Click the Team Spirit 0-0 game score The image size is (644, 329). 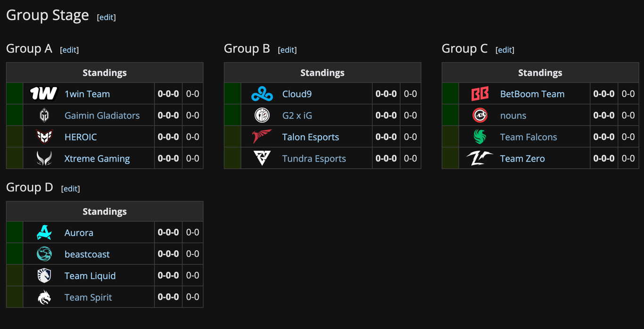[x=193, y=297]
